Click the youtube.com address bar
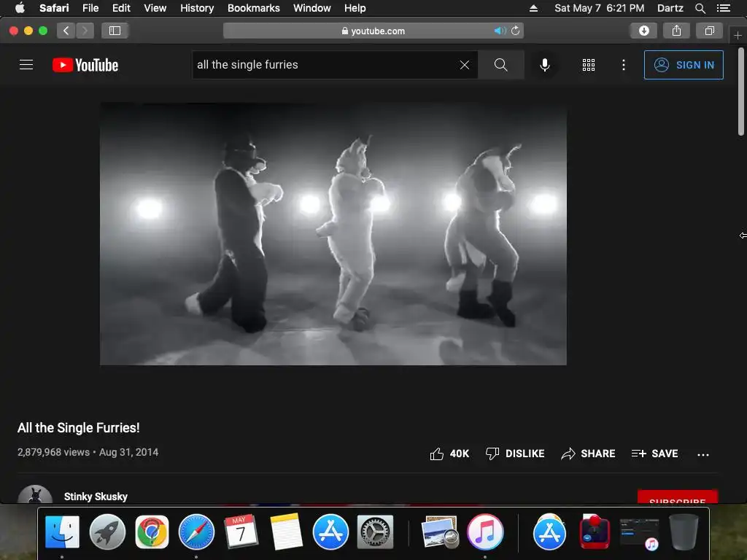The width and height of the screenshot is (747, 560). (x=373, y=31)
